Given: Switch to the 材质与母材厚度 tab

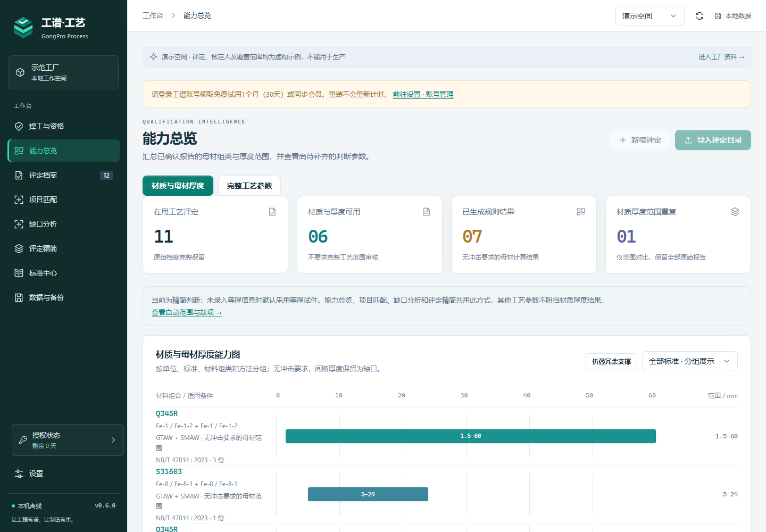Looking at the screenshot, I should tap(178, 186).
